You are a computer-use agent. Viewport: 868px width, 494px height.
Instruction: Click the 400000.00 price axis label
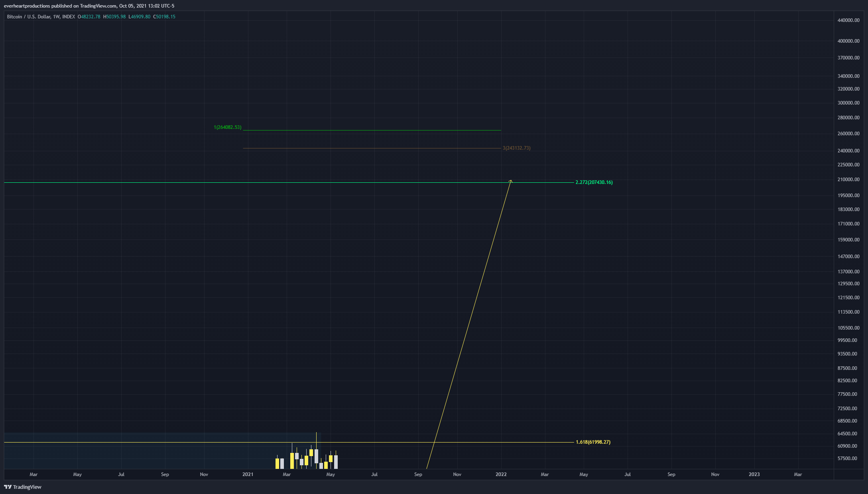[848, 41]
